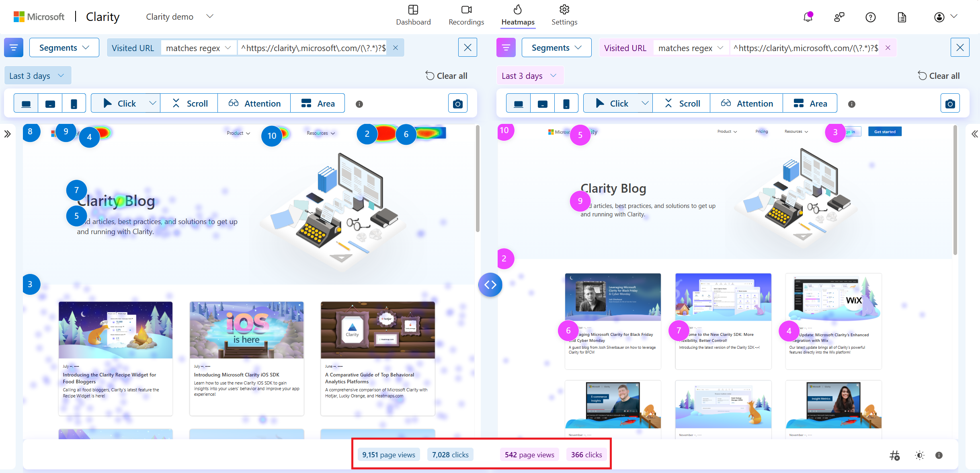Switch left panel to Scroll heatmap
The width and height of the screenshot is (980, 473).
tap(189, 103)
